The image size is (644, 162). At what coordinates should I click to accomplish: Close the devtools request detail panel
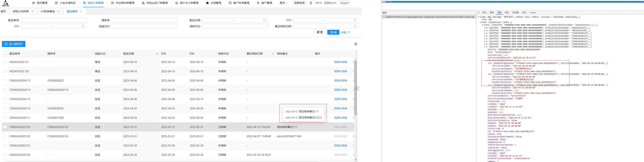click(479, 13)
